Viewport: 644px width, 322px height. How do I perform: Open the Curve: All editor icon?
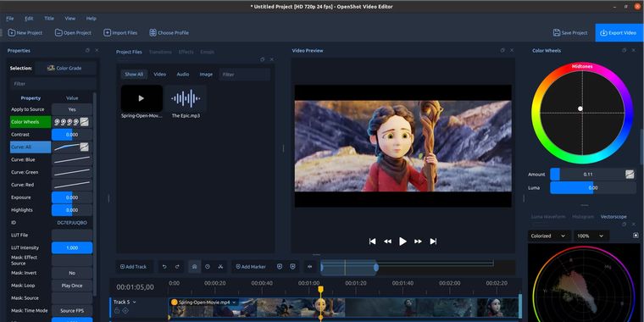(84, 147)
